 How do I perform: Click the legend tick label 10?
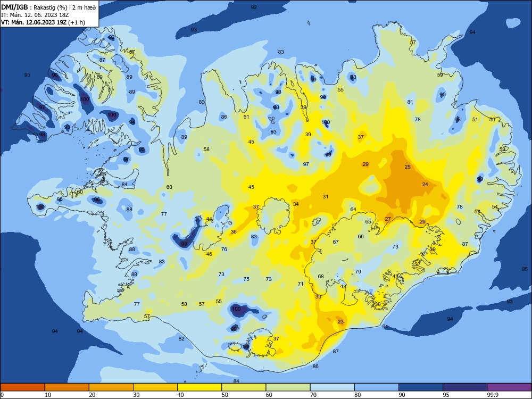pos(48,395)
